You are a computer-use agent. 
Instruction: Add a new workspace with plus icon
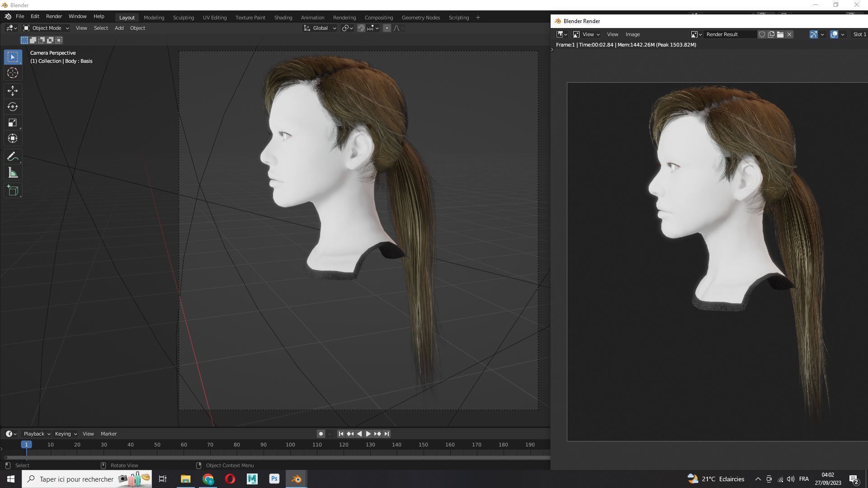point(478,18)
